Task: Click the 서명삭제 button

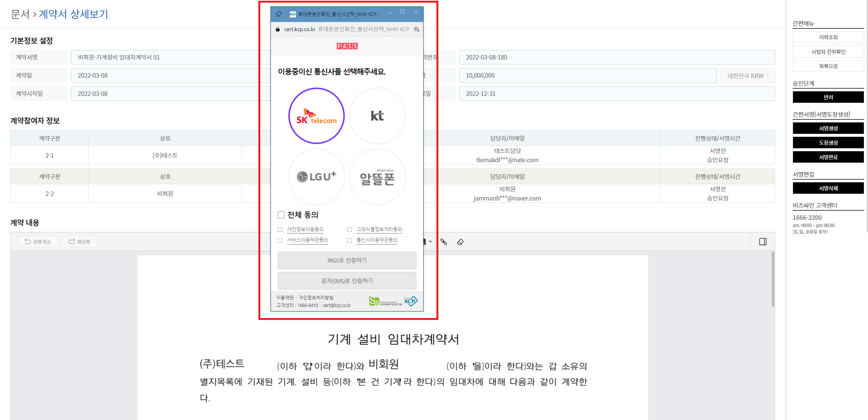Action: click(828, 188)
